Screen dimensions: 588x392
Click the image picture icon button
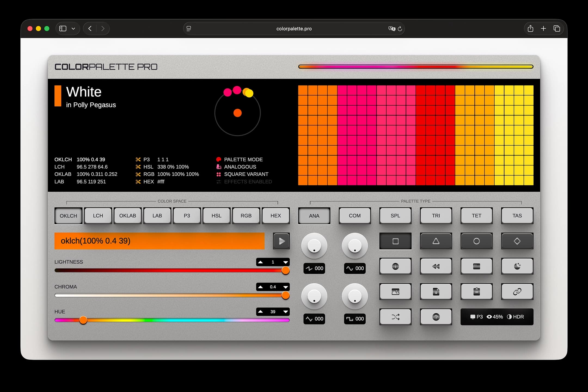point(395,292)
